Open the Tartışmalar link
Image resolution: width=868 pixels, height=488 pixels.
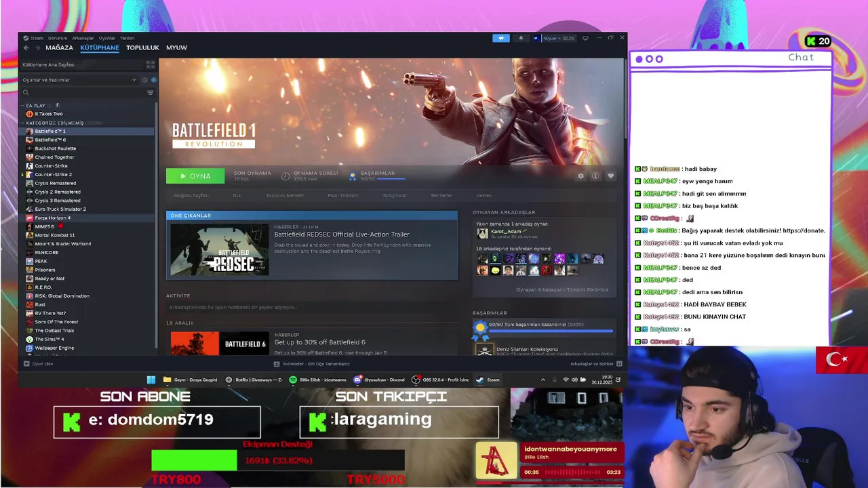click(x=395, y=195)
